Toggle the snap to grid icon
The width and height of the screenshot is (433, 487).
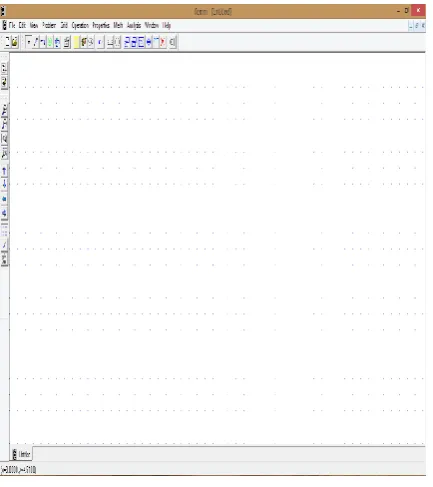click(4, 245)
